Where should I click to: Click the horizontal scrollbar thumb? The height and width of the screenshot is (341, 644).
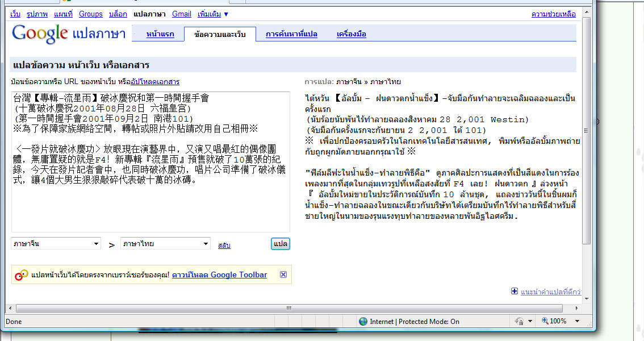(x=289, y=307)
